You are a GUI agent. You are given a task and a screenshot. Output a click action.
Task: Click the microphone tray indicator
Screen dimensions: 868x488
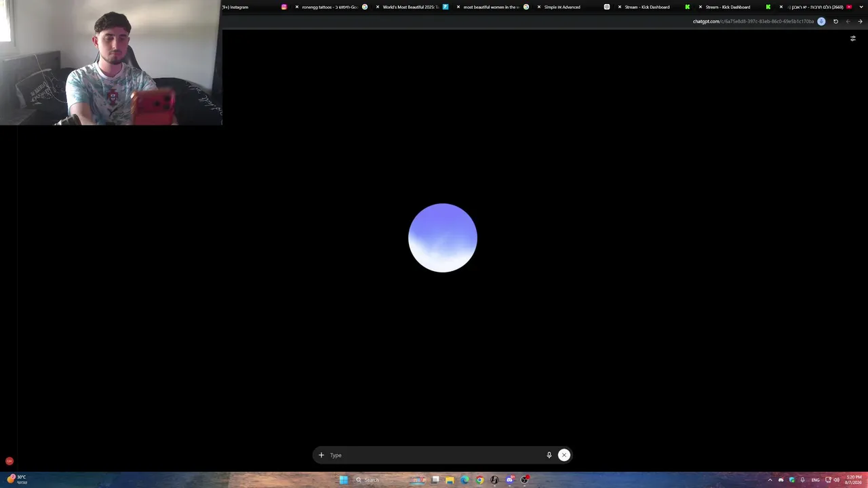(803, 480)
